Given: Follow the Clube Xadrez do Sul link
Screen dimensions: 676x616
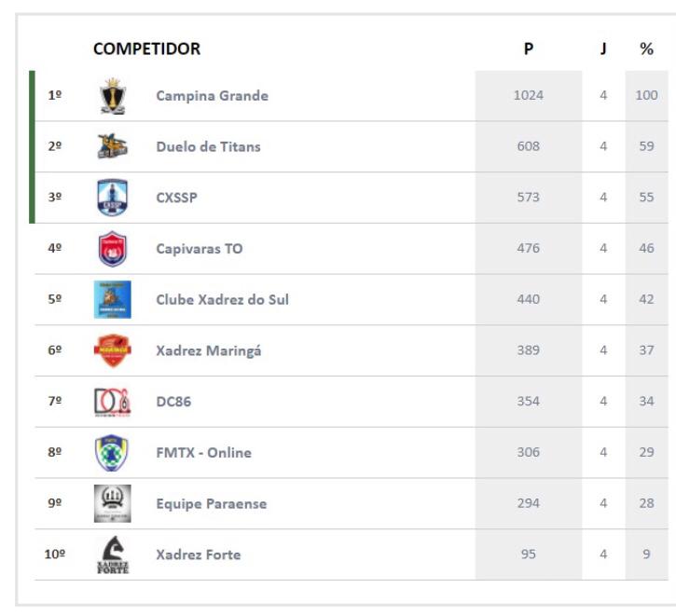Looking at the screenshot, I should tap(223, 299).
